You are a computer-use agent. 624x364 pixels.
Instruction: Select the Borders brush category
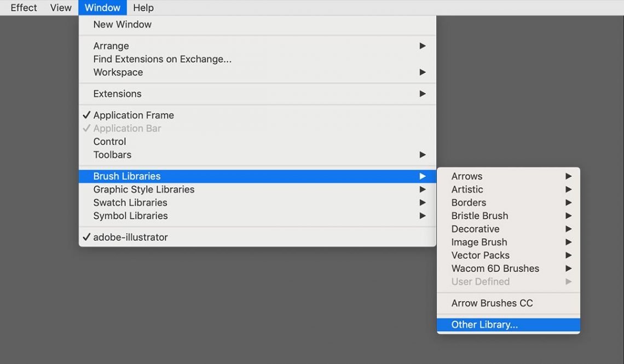468,202
